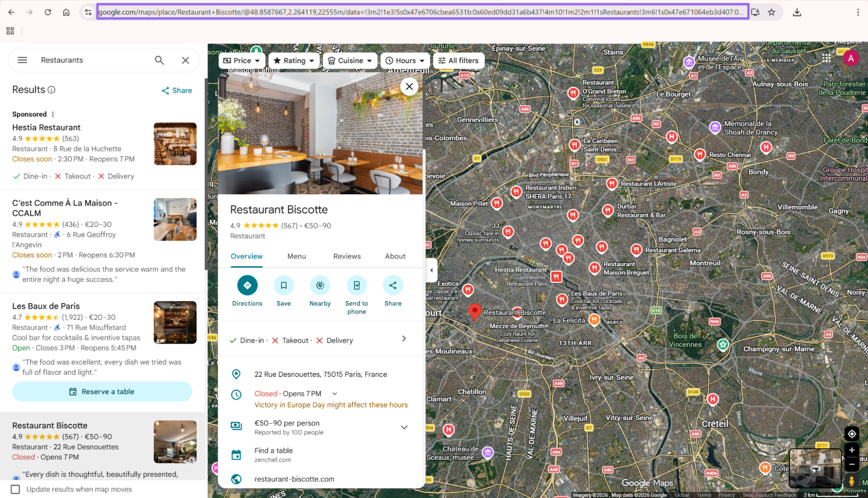Collapse the side panel arrow
This screenshot has height=498, width=868.
(x=431, y=270)
